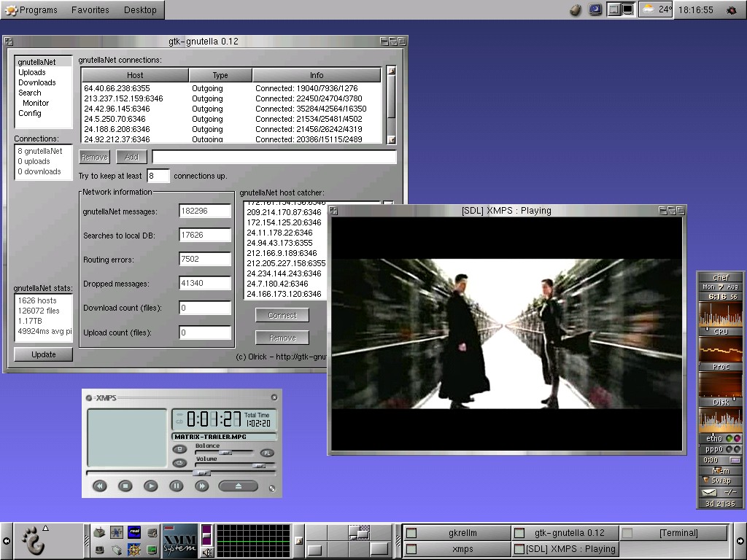Image resolution: width=747 pixels, height=560 pixels.
Task: Select caught host 209.214.170.87:6346
Action: click(285, 212)
